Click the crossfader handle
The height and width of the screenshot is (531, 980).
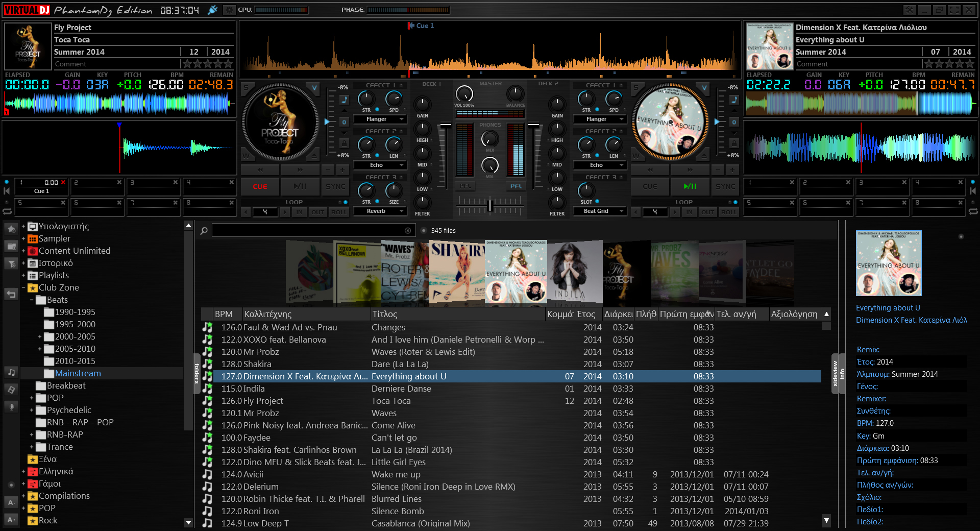coord(490,205)
